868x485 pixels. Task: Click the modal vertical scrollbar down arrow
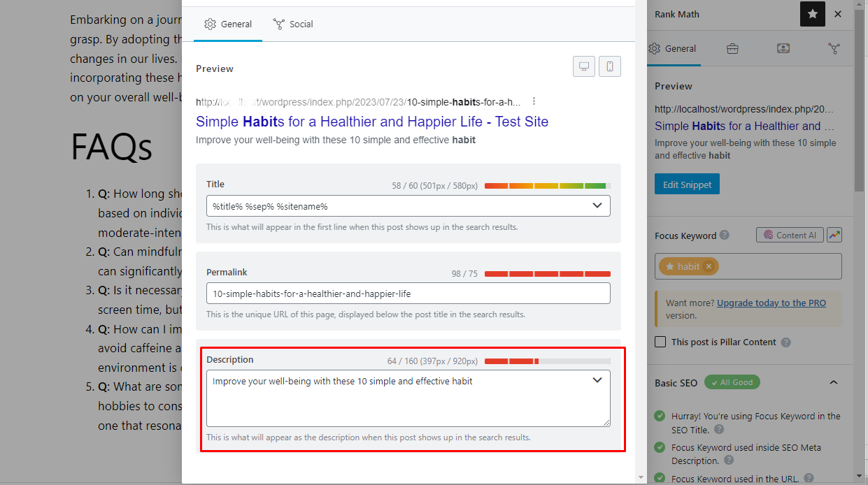tap(641, 478)
